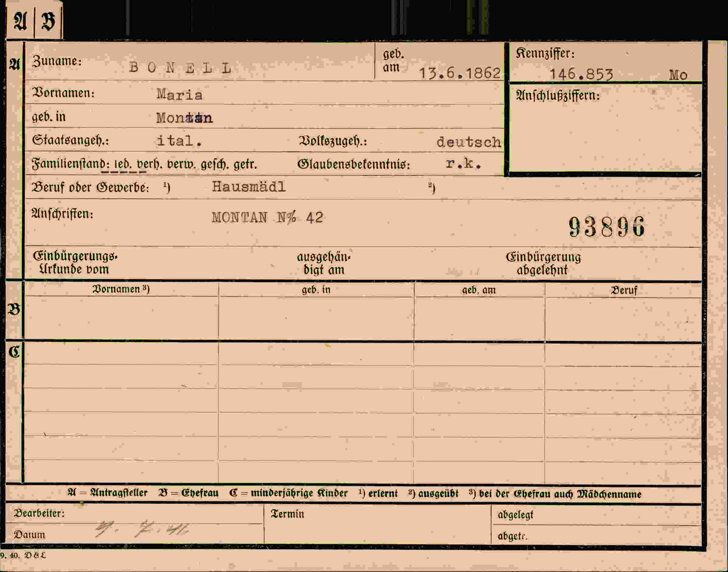
Task: Click the 'ausgehändigt am' label
Action: (324, 263)
